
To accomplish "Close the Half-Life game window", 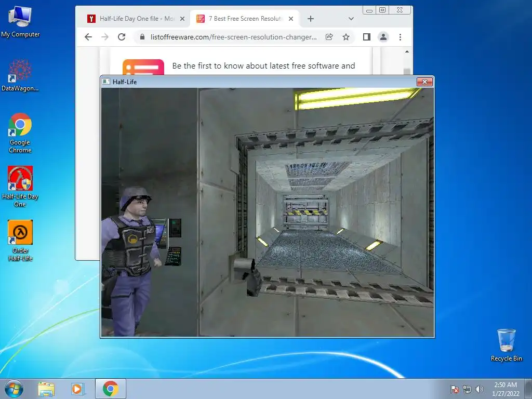I will coord(424,82).
